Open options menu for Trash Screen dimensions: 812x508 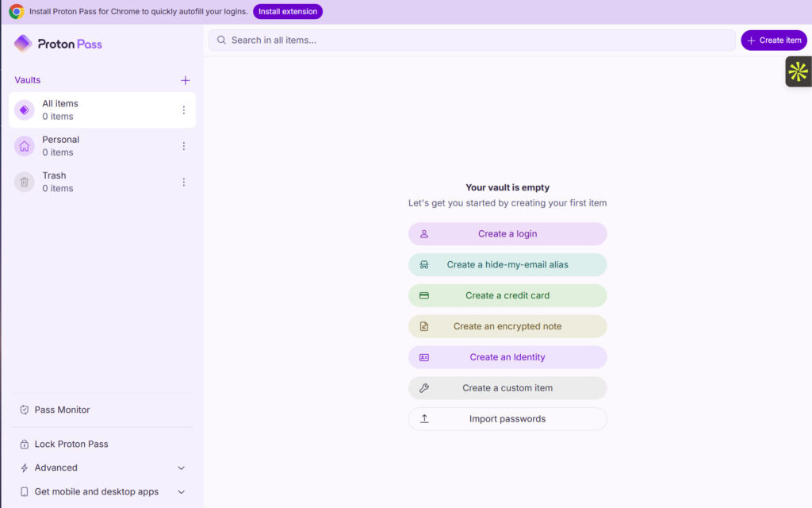pyautogui.click(x=183, y=182)
